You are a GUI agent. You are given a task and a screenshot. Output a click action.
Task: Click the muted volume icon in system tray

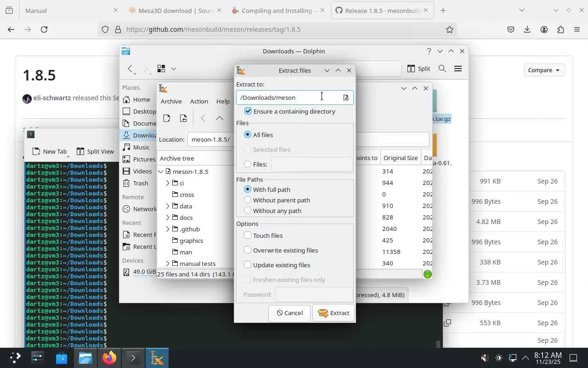[x=485, y=358]
